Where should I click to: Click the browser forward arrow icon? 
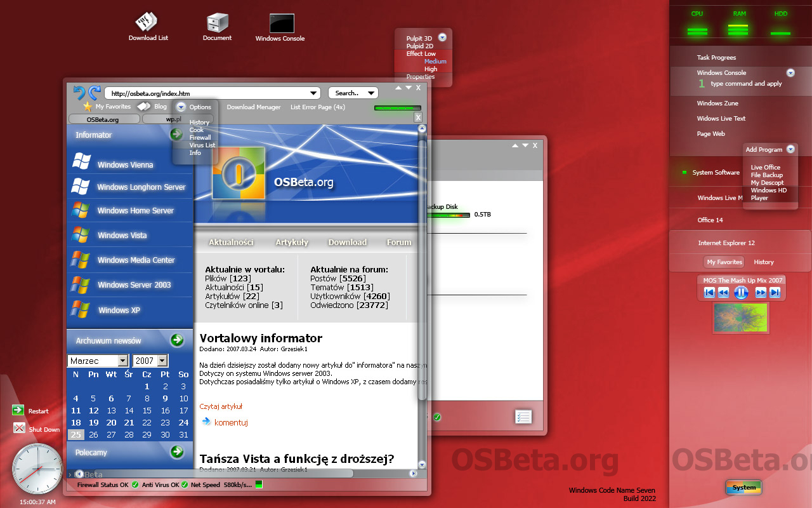95,93
